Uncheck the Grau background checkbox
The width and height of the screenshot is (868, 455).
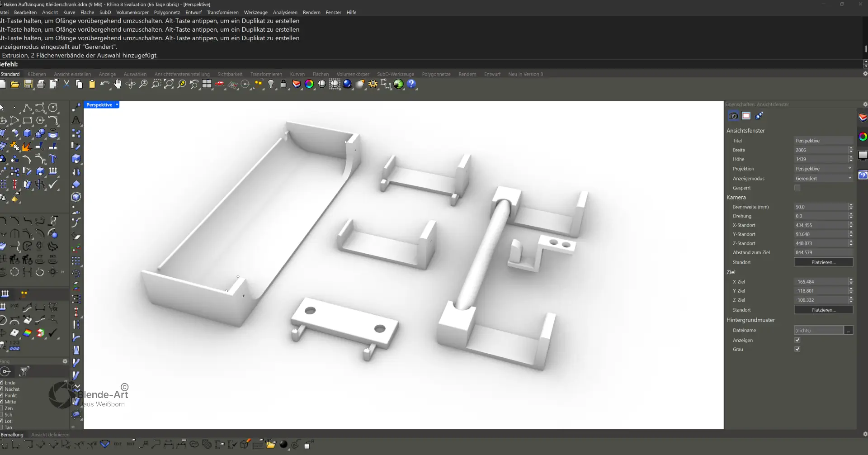pos(797,349)
